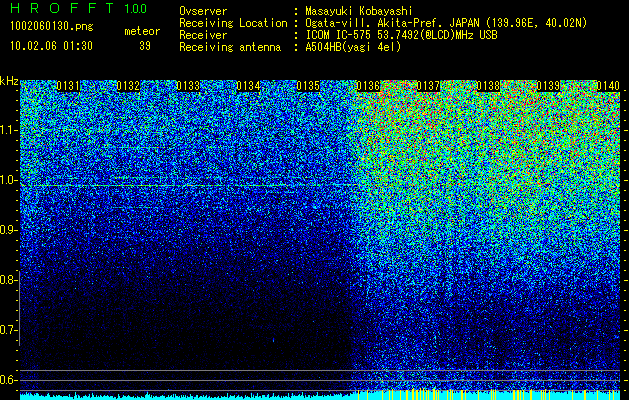This screenshot has height=400, width=629.
Task: Click the meteor label
Action: (x=142, y=31)
